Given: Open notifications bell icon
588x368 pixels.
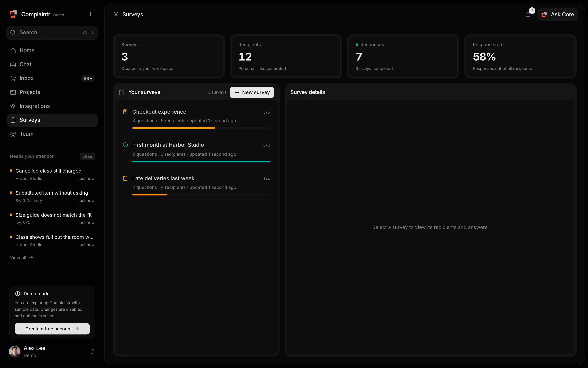Looking at the screenshot, I should (x=528, y=15).
